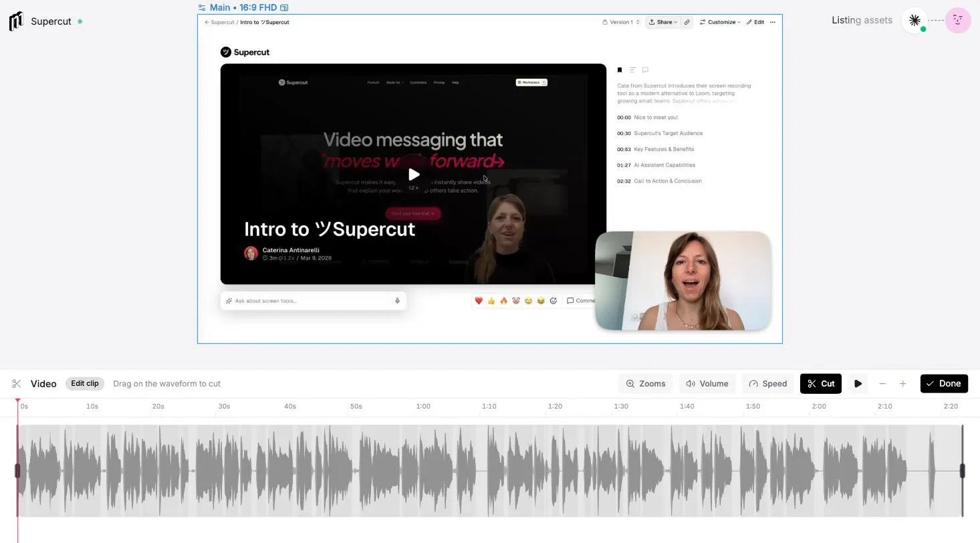Click the microphone icon in ask field

click(397, 301)
